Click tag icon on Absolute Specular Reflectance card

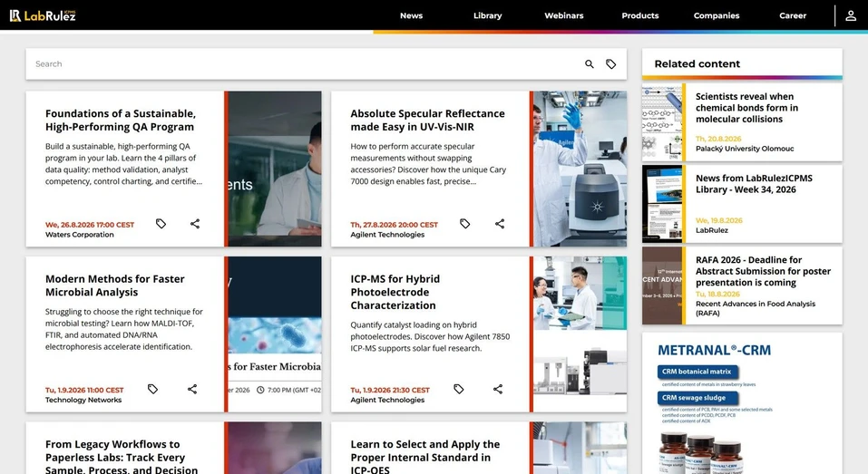pos(465,224)
